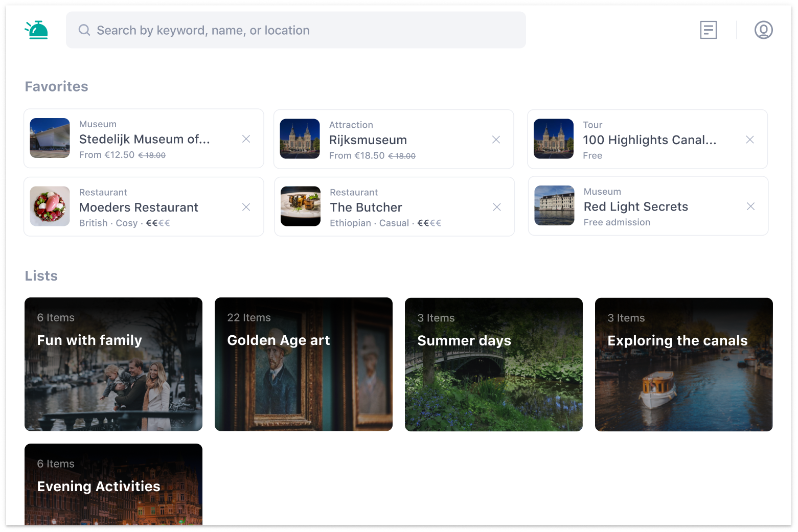
Task: Open The Butcher thumbnail image
Action: [x=301, y=206]
